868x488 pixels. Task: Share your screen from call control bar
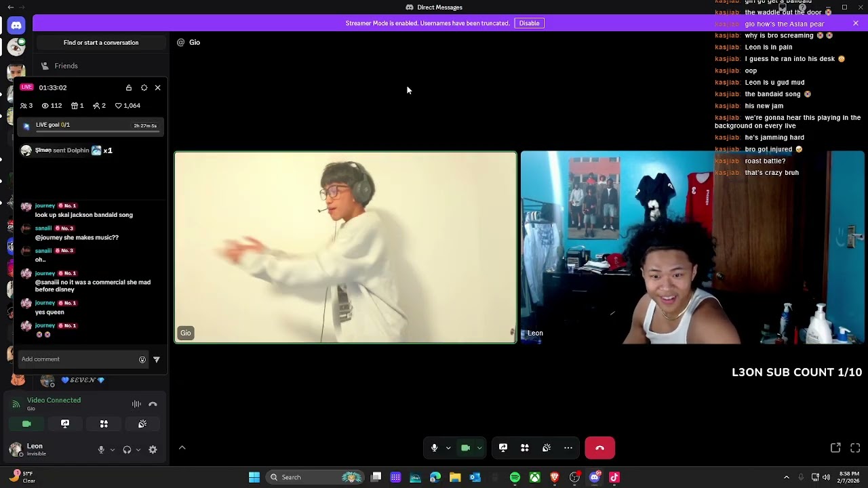click(503, 448)
